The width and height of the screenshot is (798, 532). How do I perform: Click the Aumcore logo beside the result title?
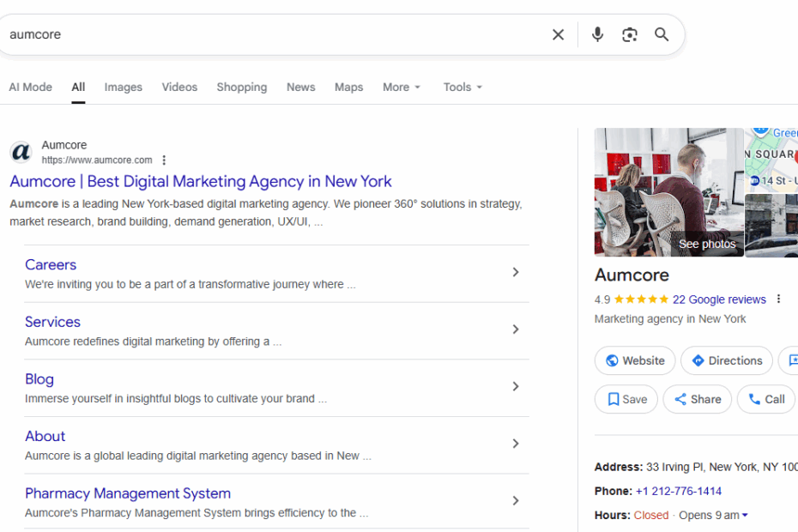[x=20, y=152]
